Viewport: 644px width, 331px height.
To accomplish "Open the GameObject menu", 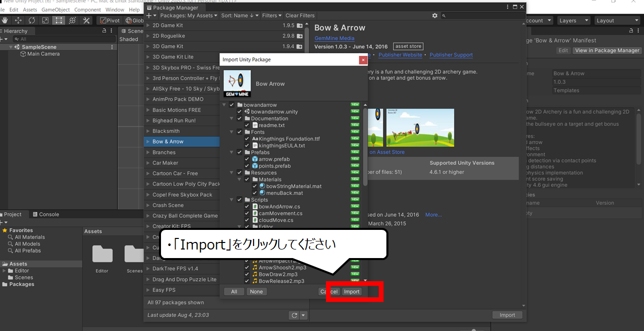I will click(56, 10).
